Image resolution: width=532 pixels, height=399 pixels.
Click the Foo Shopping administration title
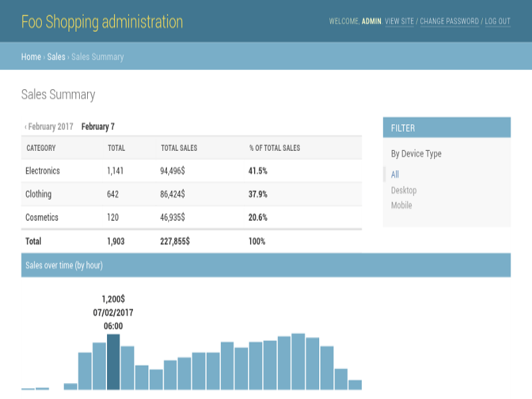point(102,21)
